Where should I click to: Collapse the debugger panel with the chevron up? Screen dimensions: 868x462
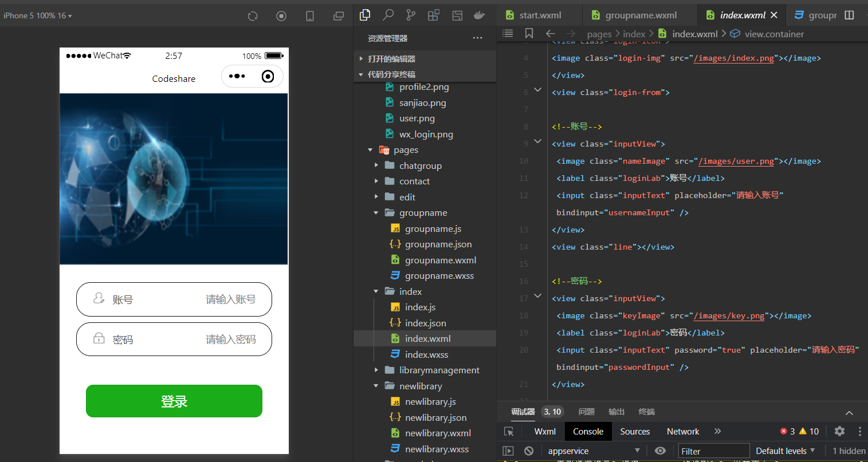(x=849, y=412)
